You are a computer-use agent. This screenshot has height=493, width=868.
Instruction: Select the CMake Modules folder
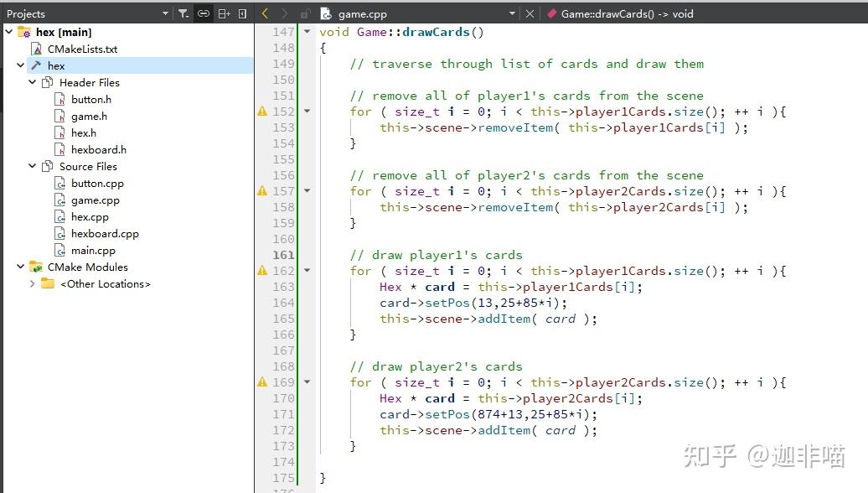point(87,267)
